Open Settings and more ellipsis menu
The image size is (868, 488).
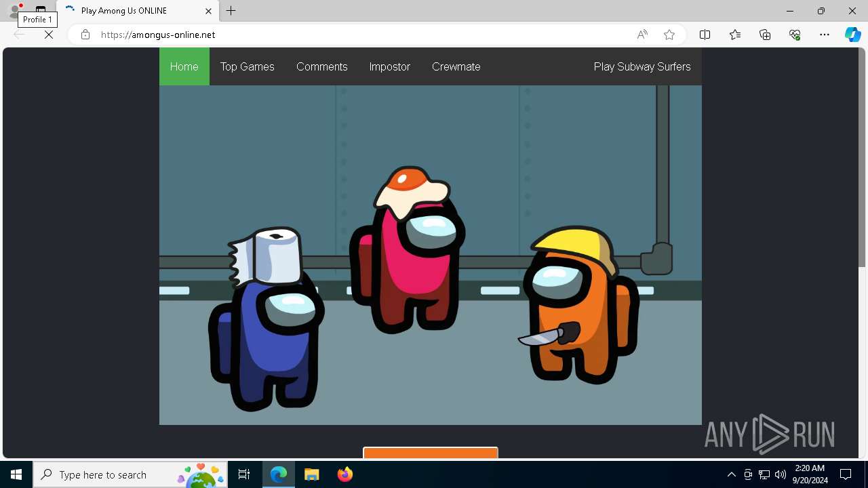[825, 35]
